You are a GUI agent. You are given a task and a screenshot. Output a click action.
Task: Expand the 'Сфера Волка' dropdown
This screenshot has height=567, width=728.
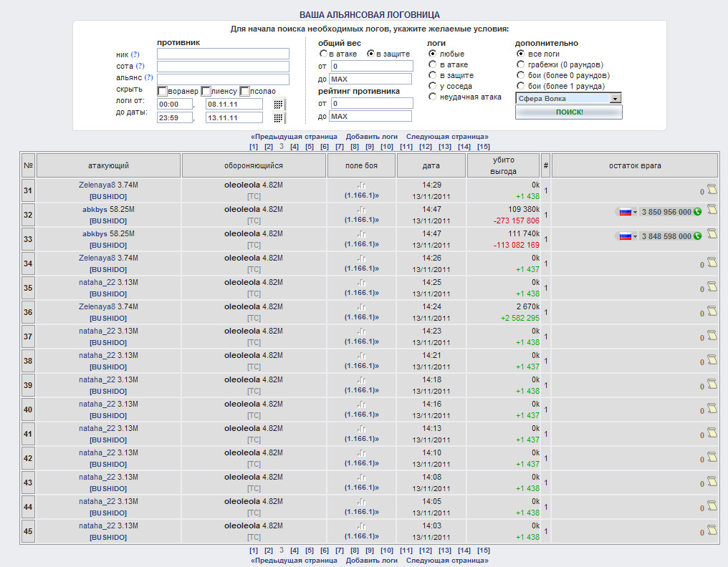615,99
